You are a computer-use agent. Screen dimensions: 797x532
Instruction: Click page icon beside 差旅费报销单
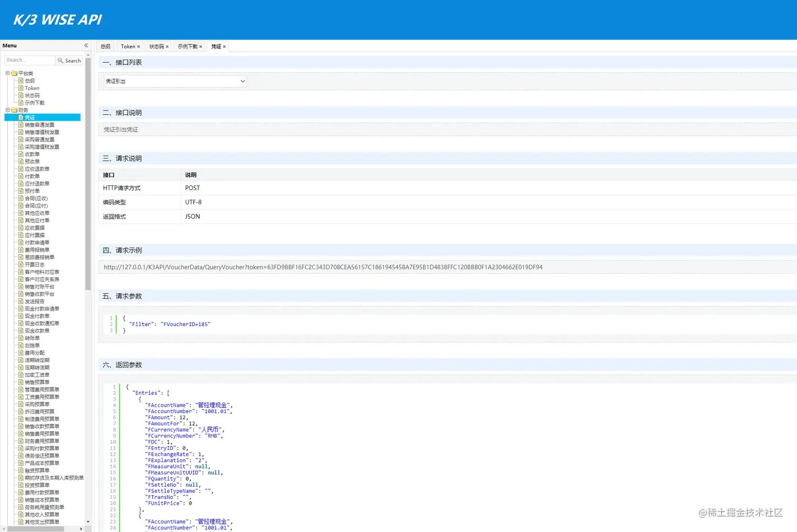21,258
